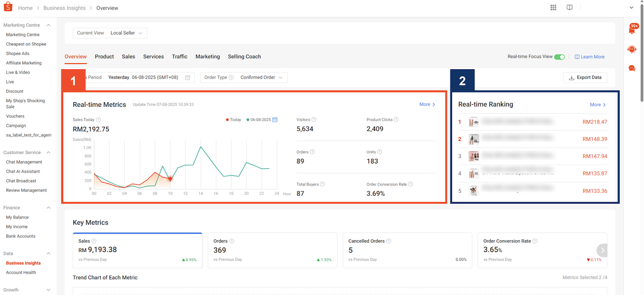Open the apps grid icon

[x=553, y=8]
